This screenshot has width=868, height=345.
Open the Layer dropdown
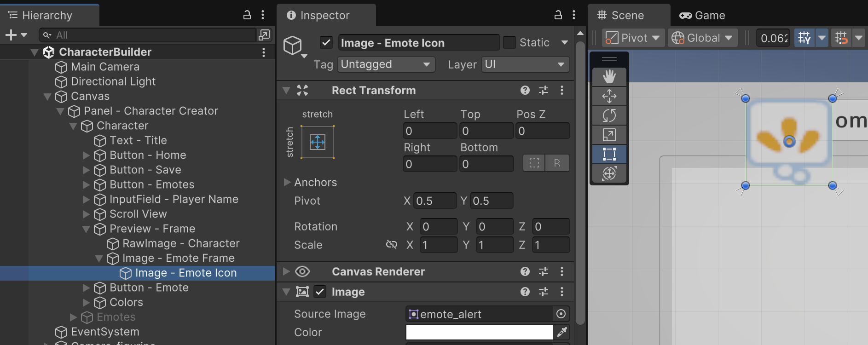click(x=525, y=64)
